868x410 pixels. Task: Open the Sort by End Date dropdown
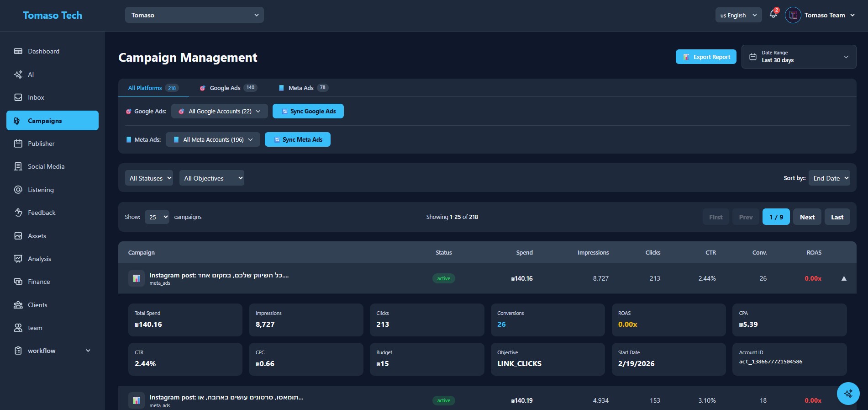click(829, 178)
